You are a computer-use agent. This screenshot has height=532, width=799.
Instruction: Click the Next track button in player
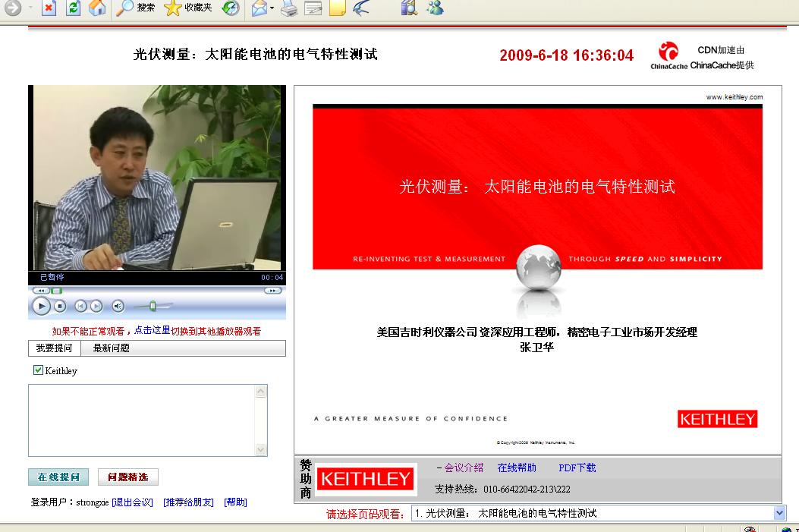[x=96, y=307]
